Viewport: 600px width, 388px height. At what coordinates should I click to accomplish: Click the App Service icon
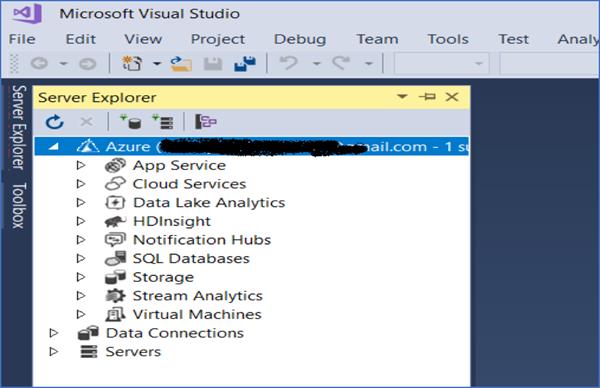pyautogui.click(x=115, y=165)
